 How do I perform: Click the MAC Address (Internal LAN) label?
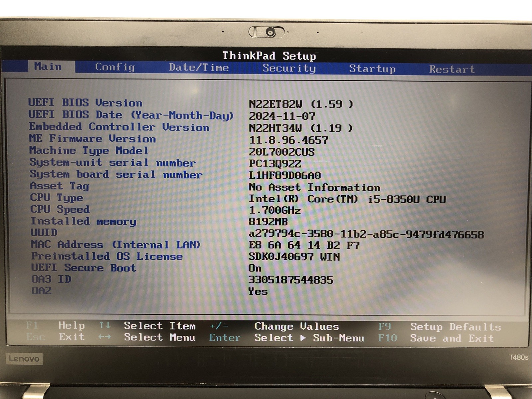[x=116, y=245]
